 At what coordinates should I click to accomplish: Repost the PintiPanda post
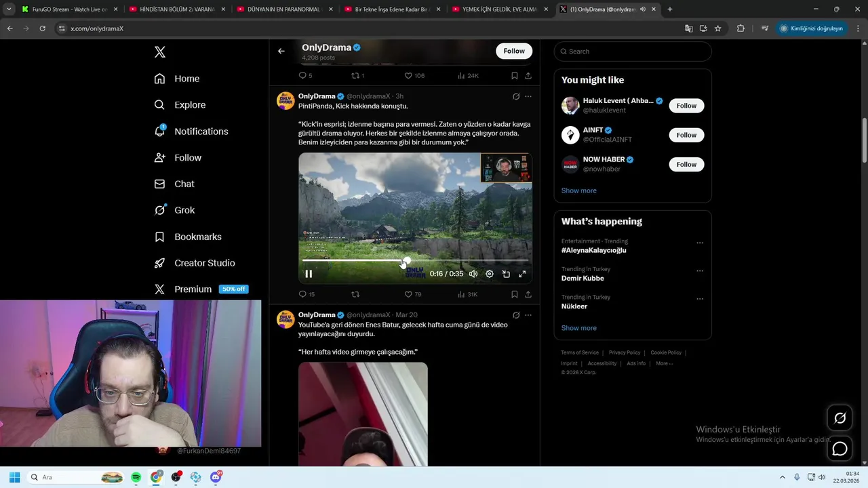coord(355,294)
